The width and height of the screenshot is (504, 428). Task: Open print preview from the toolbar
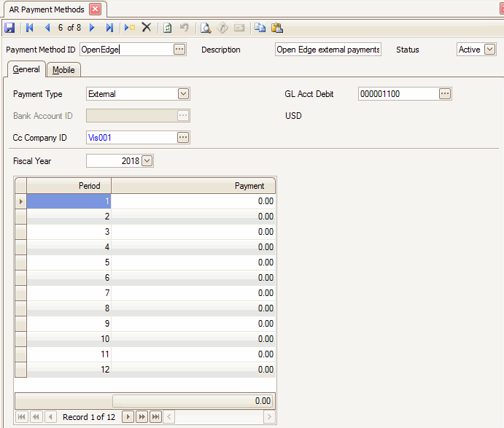point(206,28)
